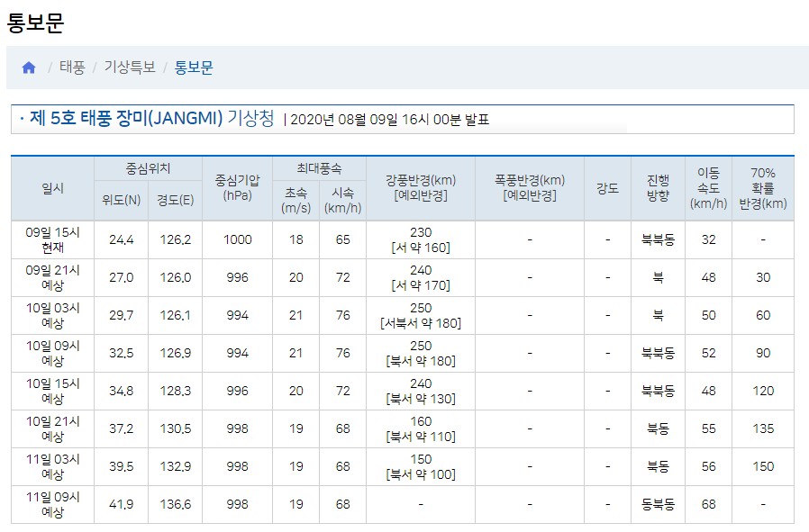
Task: Select the 통보문 breadcrumb item
Action: pyautogui.click(x=194, y=67)
